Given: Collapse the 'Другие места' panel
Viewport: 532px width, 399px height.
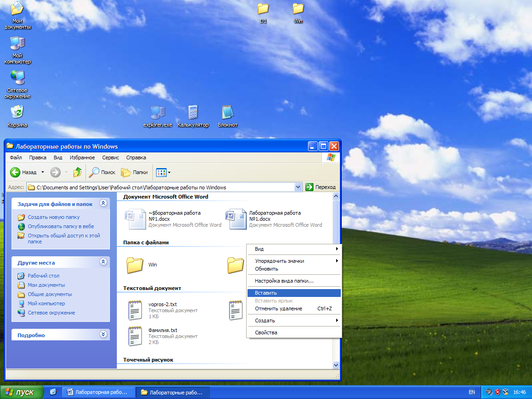Looking at the screenshot, I should [103, 262].
